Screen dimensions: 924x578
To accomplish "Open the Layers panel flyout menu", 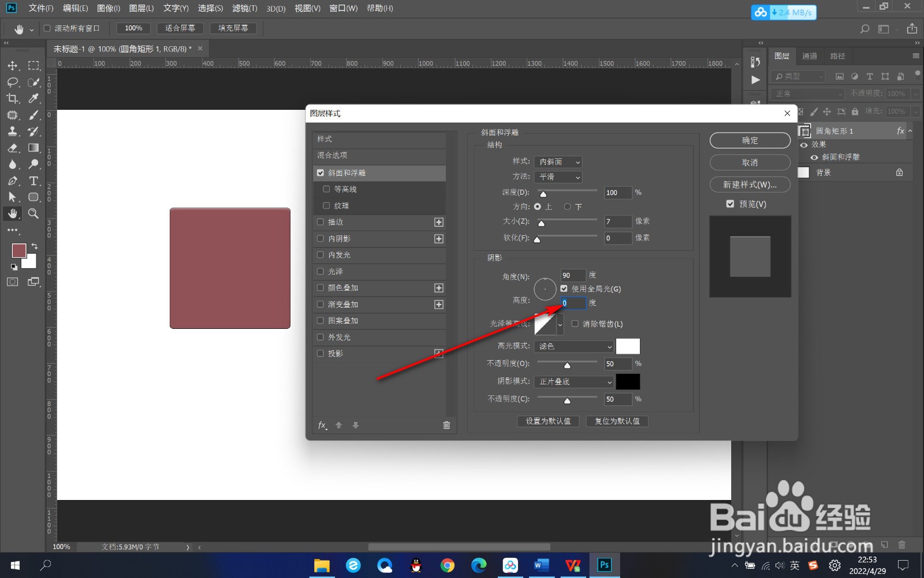I will [x=916, y=56].
